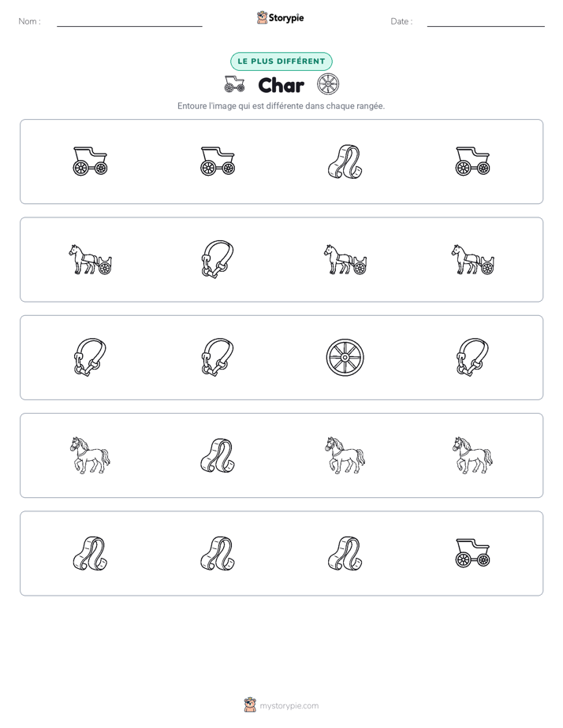Open the mystorypie.com footer link
This screenshot has height=728, width=563.
(281, 705)
